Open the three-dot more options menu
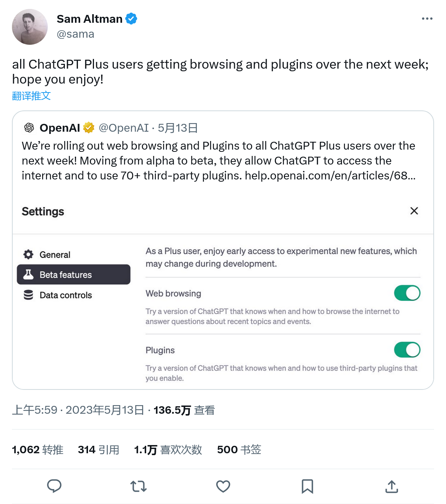Viewport: 446px width, 504px height. 427,18
